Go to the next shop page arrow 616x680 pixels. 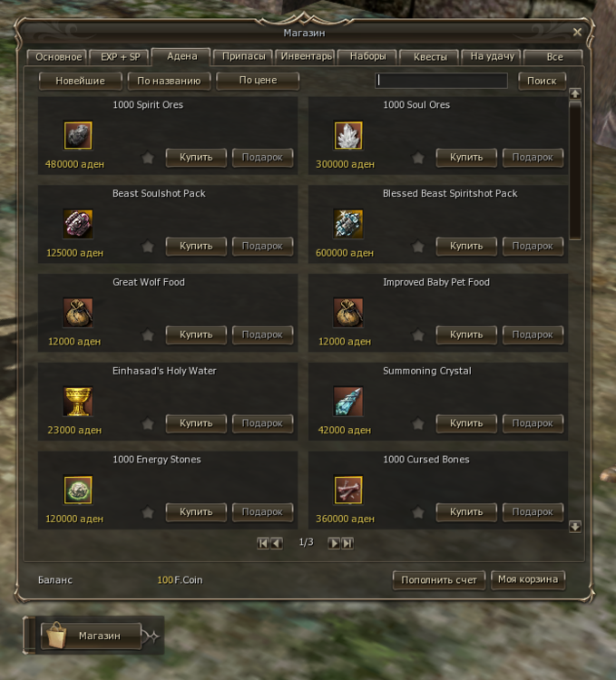(x=334, y=543)
